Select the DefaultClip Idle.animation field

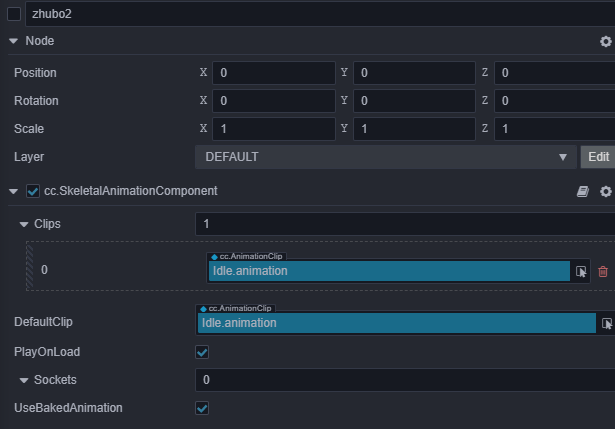[396, 323]
